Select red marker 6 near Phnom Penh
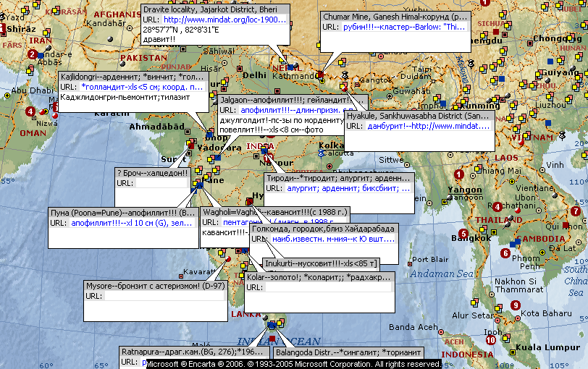Image resolution: width=588 pixels, height=369 pixels. (x=504, y=253)
